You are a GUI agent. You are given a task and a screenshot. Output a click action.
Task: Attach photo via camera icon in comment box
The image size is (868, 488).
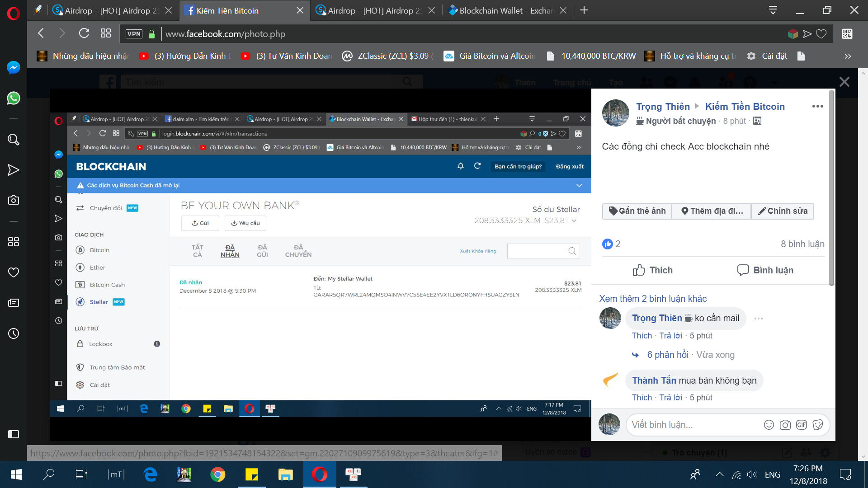pos(785,425)
